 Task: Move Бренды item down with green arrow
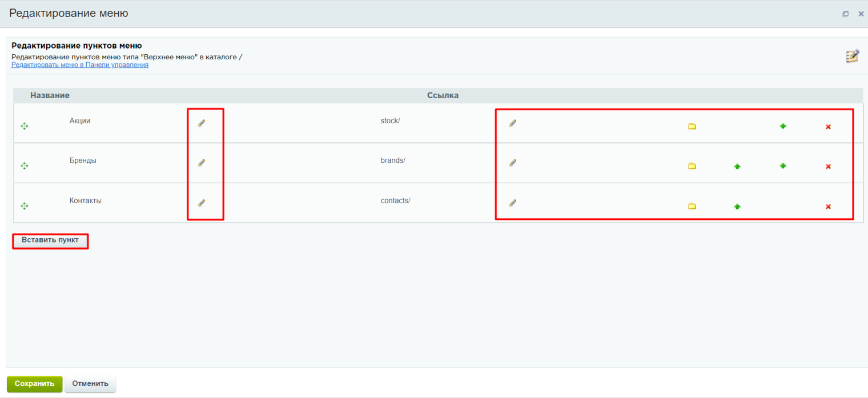(783, 167)
